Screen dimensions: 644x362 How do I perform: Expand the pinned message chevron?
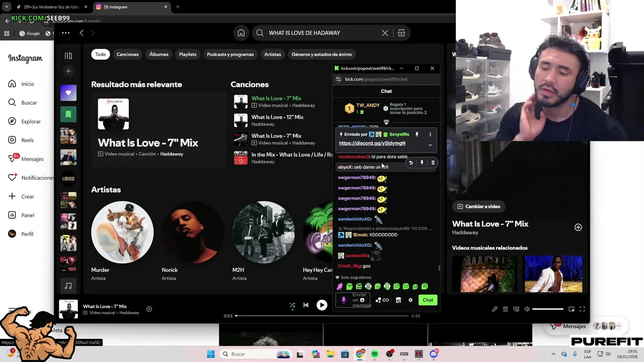tap(430, 145)
